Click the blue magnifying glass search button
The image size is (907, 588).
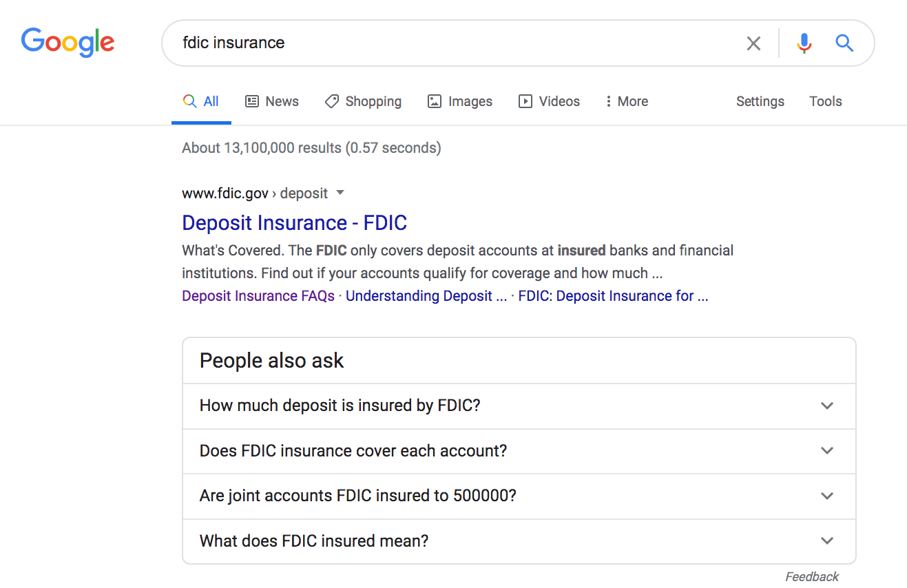click(844, 43)
